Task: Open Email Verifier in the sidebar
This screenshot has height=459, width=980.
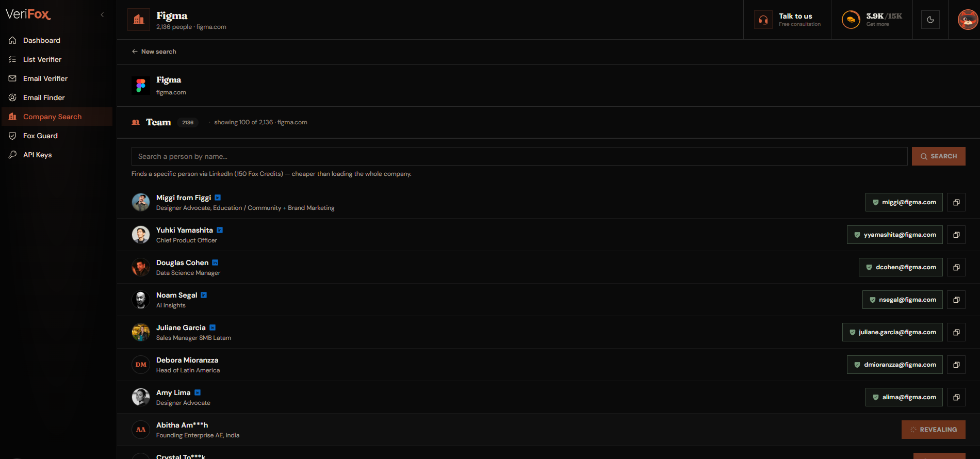Action: (x=57, y=78)
